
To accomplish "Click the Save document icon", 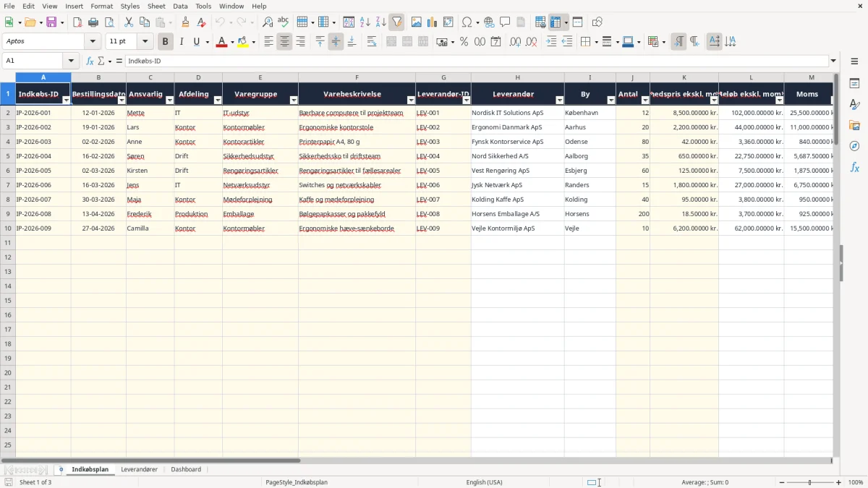I will pos(51,22).
